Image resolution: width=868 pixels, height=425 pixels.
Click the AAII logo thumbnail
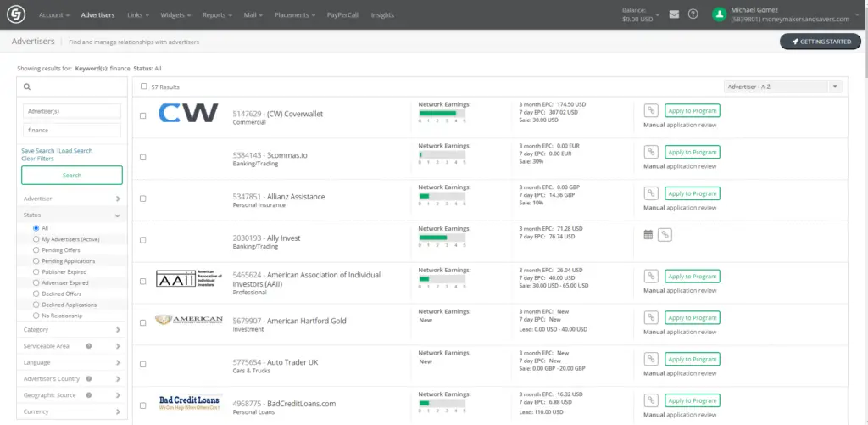[x=188, y=279]
